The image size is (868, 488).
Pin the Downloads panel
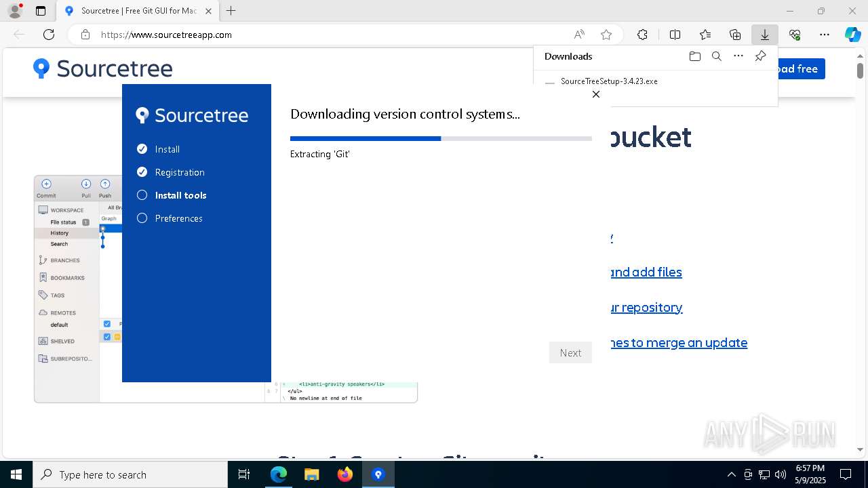(760, 56)
